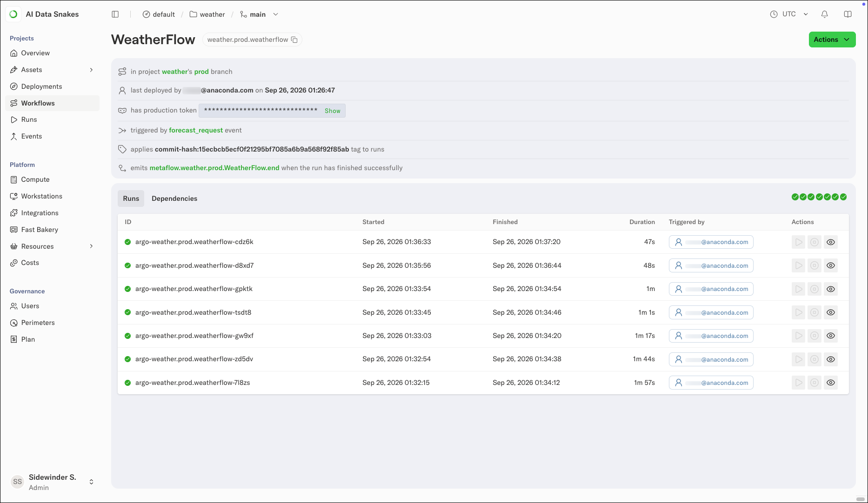
Task: Click stop icon for run gpktk
Action: [x=814, y=289]
